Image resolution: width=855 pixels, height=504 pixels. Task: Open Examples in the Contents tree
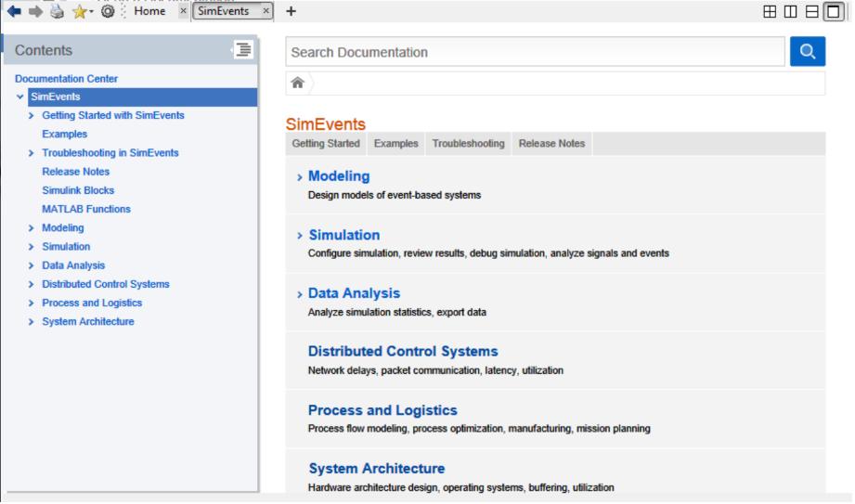point(64,135)
